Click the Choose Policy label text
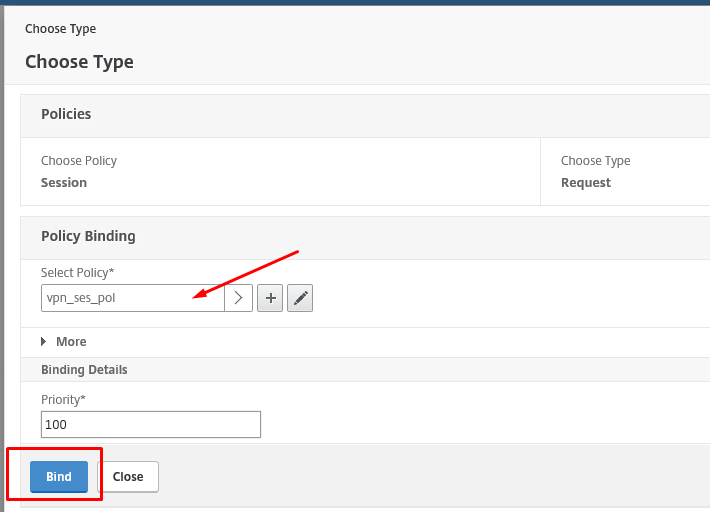This screenshot has width=710, height=512. pyautogui.click(x=79, y=161)
